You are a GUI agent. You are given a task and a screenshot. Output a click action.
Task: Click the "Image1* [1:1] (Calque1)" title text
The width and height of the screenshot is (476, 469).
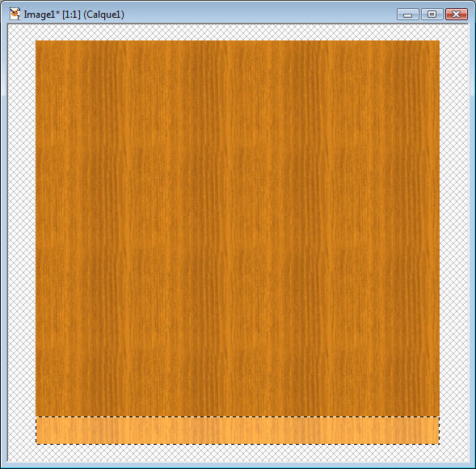74,15
